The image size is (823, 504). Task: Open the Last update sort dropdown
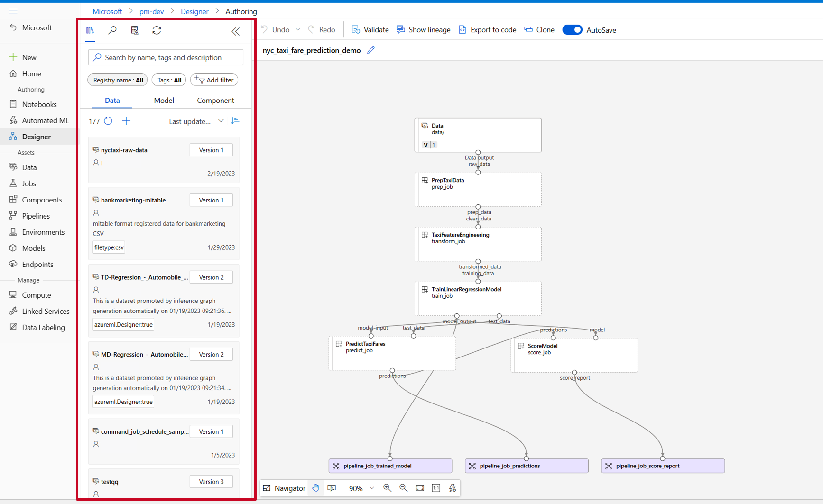click(196, 121)
